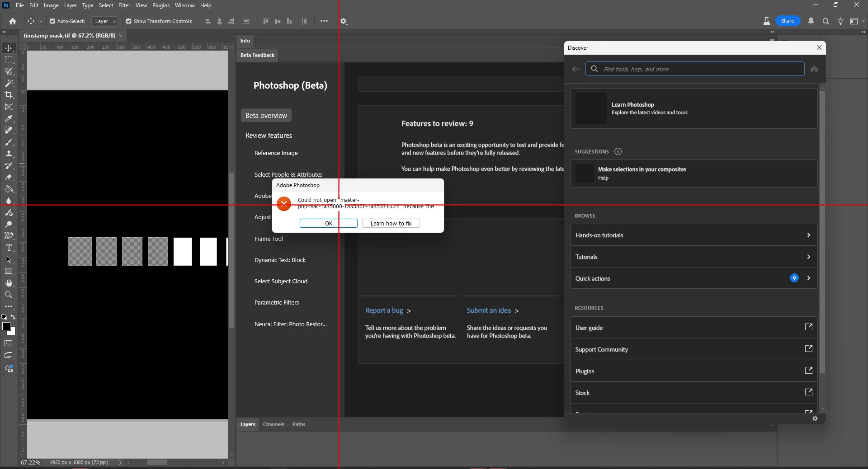Swap foreground and background colors
868x469 pixels.
[x=13, y=317]
